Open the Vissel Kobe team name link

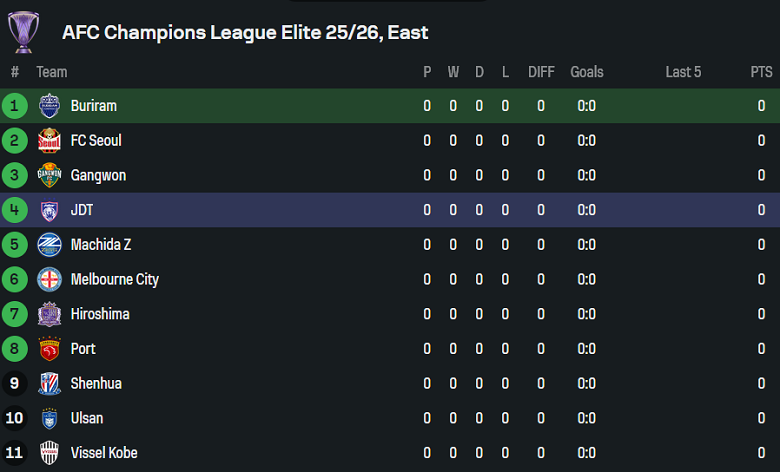[x=104, y=453]
